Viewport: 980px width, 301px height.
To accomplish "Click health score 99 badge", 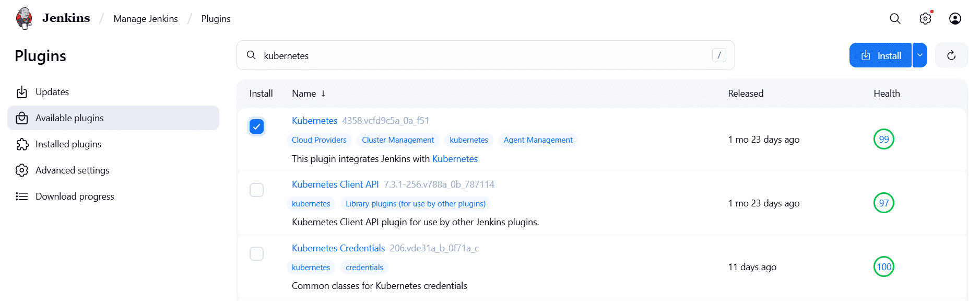I will click(884, 140).
